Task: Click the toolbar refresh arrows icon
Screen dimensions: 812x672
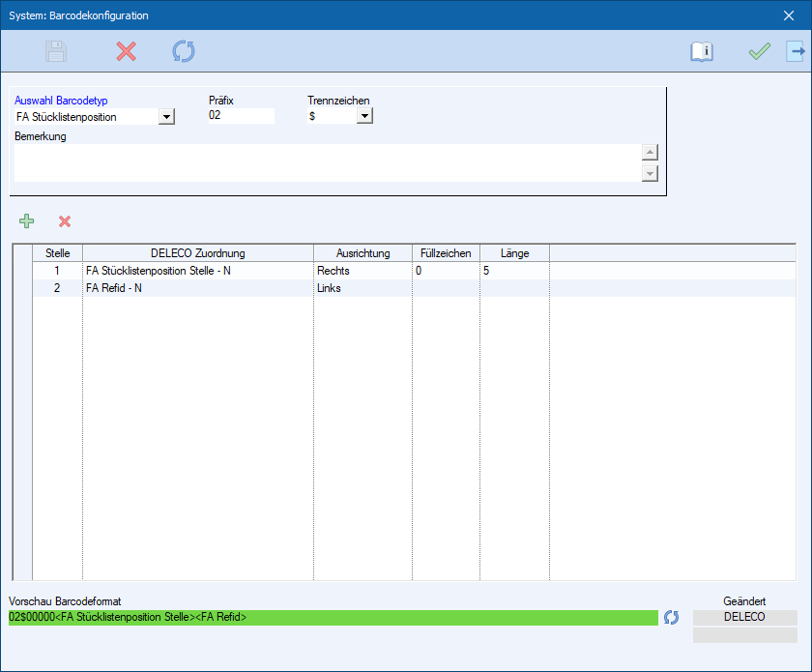Action: tap(183, 51)
